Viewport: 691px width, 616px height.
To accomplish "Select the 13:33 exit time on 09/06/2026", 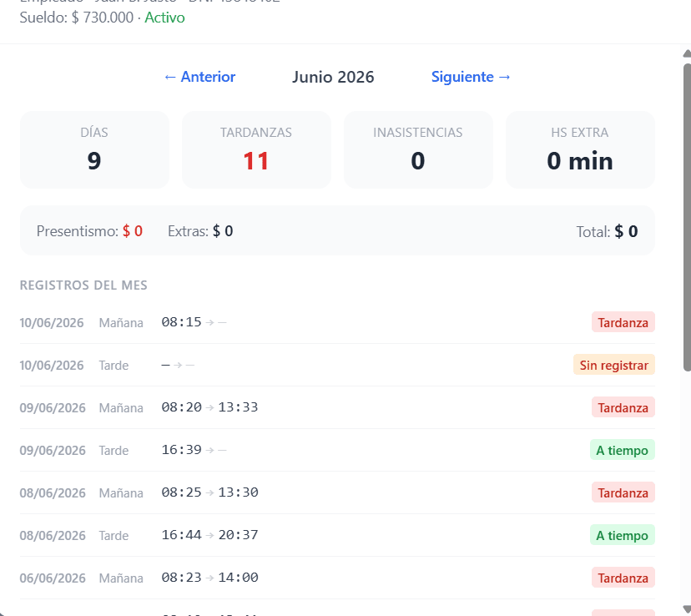I will tap(238, 407).
